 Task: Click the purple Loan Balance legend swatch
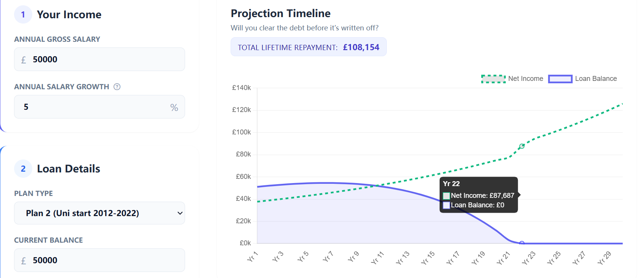click(x=560, y=79)
